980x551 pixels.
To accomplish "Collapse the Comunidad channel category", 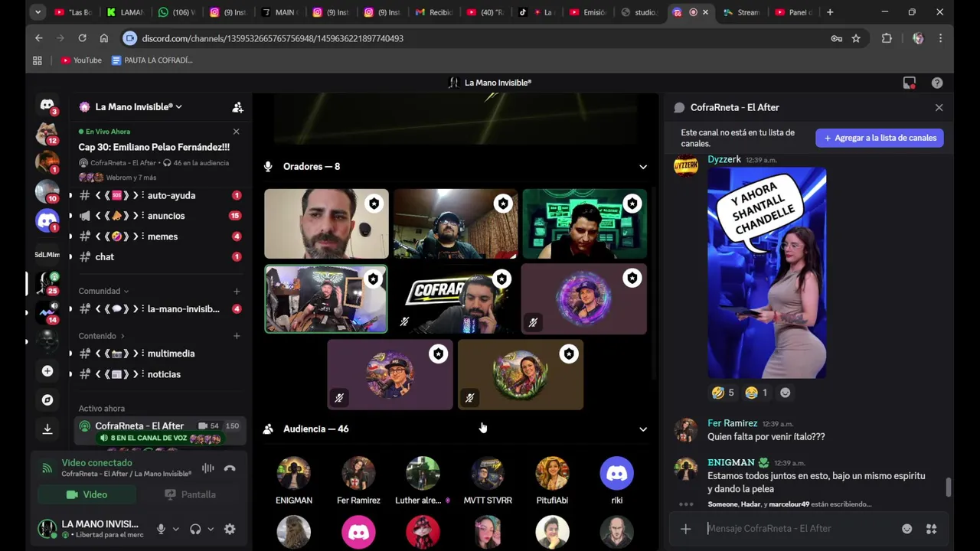I will tap(103, 291).
